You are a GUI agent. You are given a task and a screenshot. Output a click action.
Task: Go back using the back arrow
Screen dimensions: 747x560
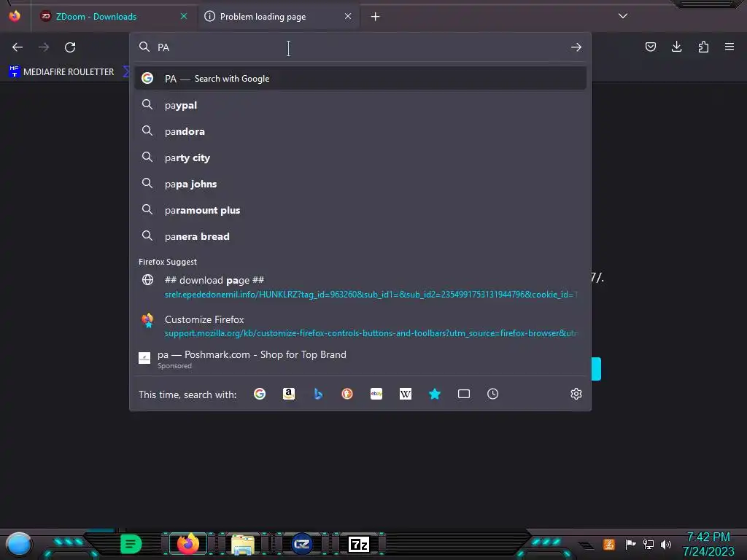click(x=18, y=47)
